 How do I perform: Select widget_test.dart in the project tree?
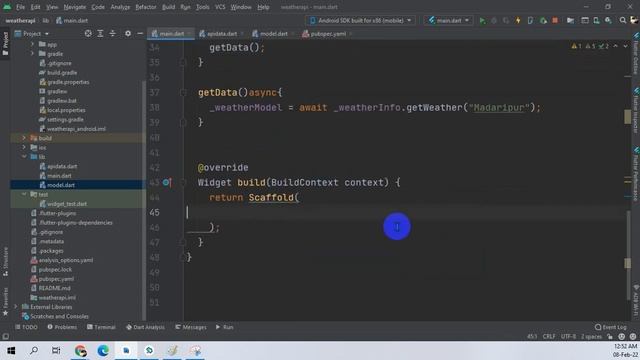click(x=67, y=204)
